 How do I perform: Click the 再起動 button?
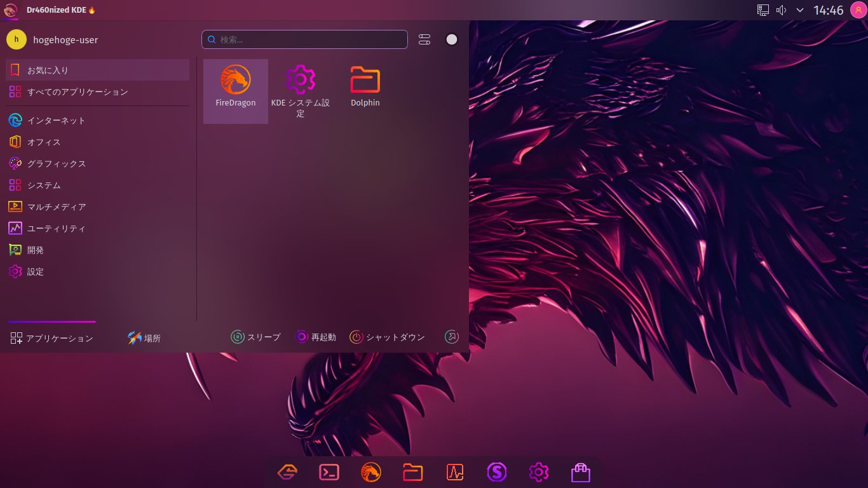(316, 337)
